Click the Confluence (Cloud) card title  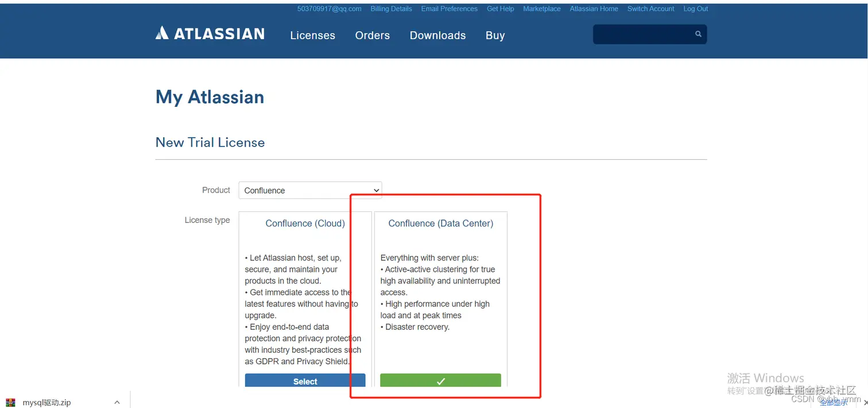(x=305, y=224)
